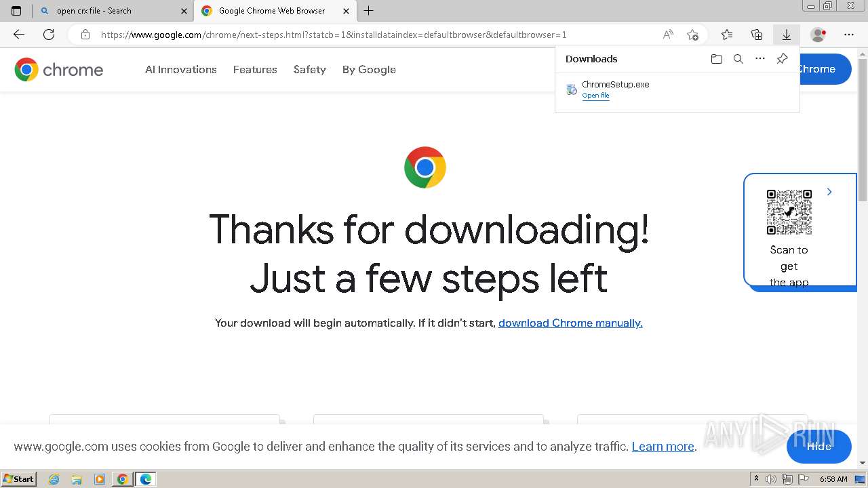This screenshot has width=868, height=488.
Task: Click 'download Chrome manually' link
Action: point(570,323)
